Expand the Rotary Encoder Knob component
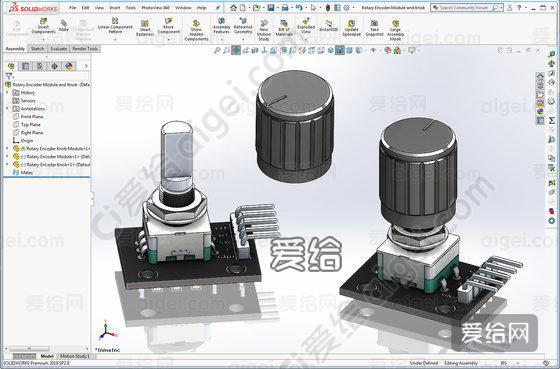The width and height of the screenshot is (560, 369). pyautogui.click(x=7, y=164)
